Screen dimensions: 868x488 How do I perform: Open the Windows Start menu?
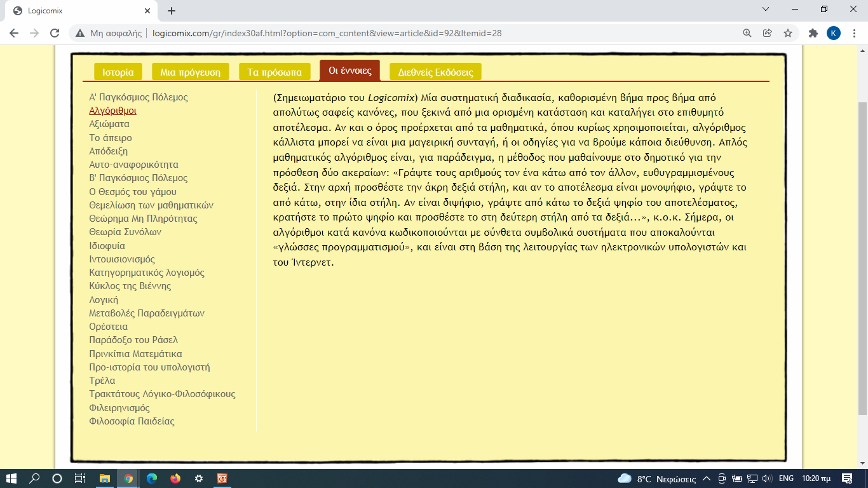click(x=11, y=478)
